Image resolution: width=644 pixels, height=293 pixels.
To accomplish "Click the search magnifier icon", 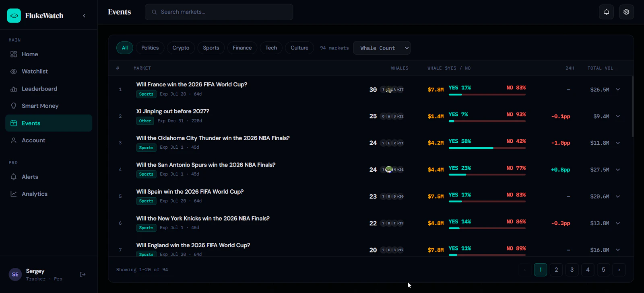I will [x=154, y=12].
